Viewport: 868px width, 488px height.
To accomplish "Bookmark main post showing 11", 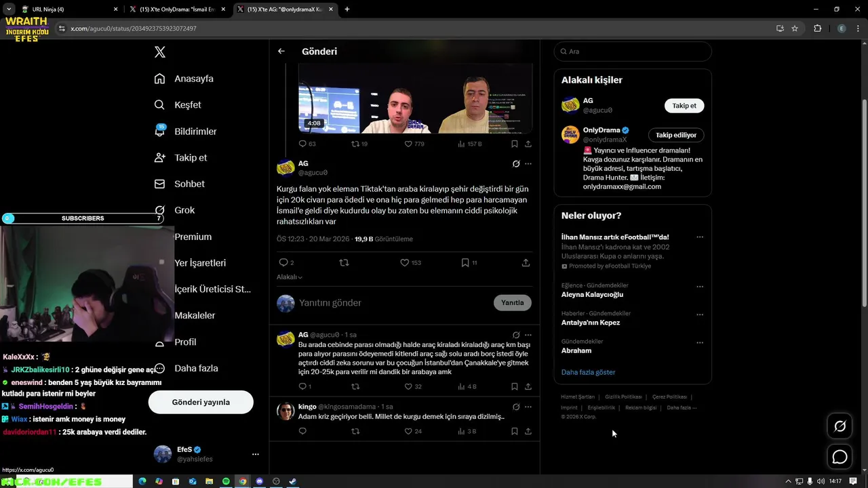I will (x=465, y=262).
